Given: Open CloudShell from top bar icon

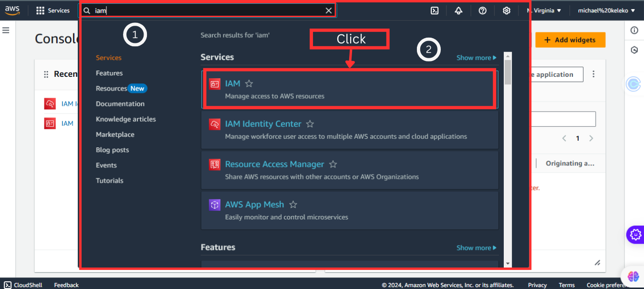Looking at the screenshot, I should [435, 10].
